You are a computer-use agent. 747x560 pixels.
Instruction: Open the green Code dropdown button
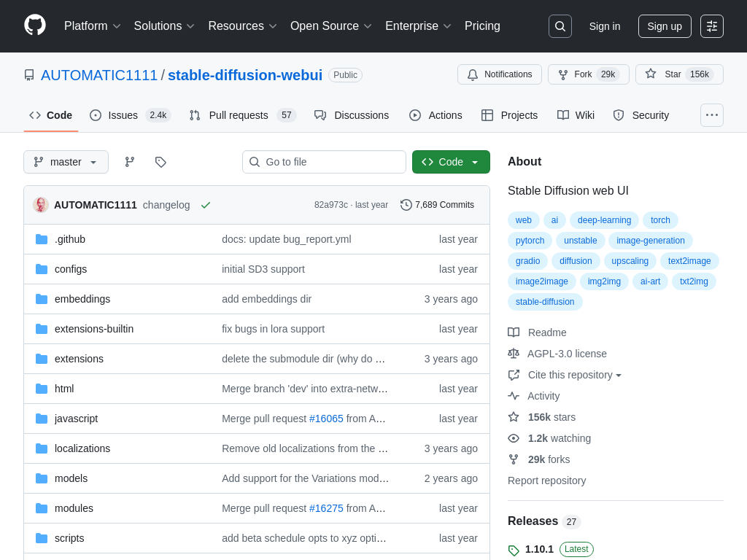tap(451, 162)
